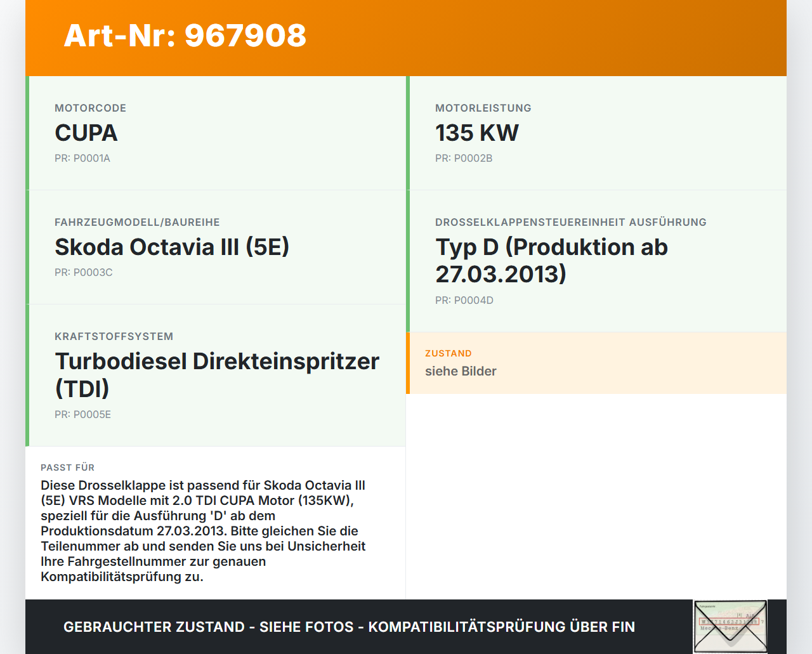Click the Typ D Ausführung card
The height and width of the screenshot is (654, 812).
(596, 260)
